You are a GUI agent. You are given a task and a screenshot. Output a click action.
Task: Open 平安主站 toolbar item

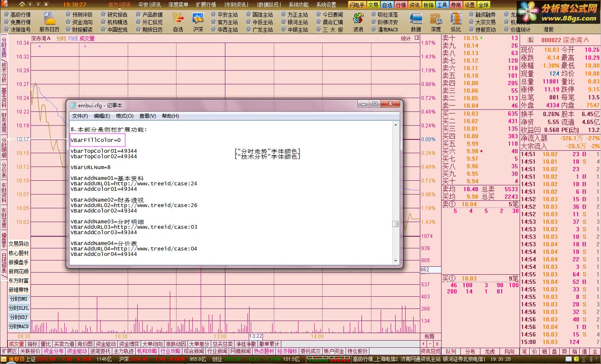(x=225, y=15)
